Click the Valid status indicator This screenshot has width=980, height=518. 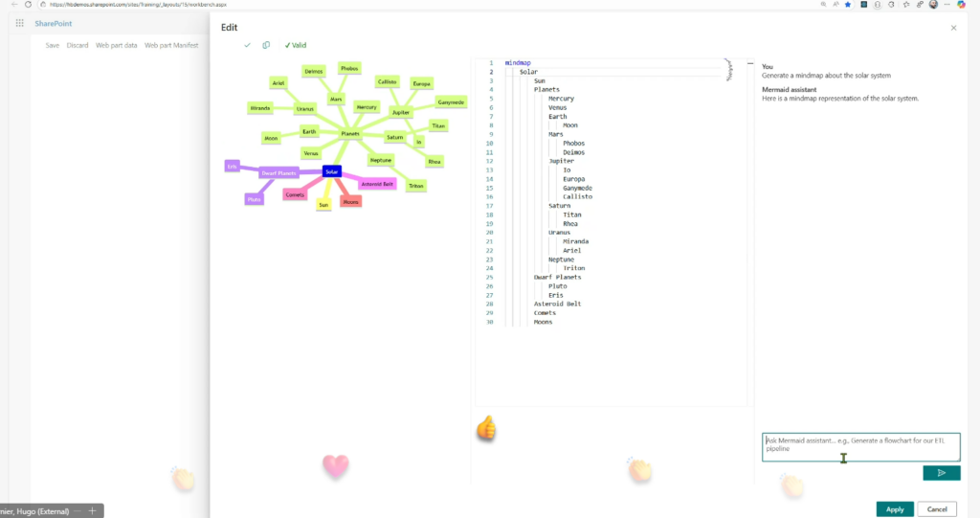(x=296, y=45)
